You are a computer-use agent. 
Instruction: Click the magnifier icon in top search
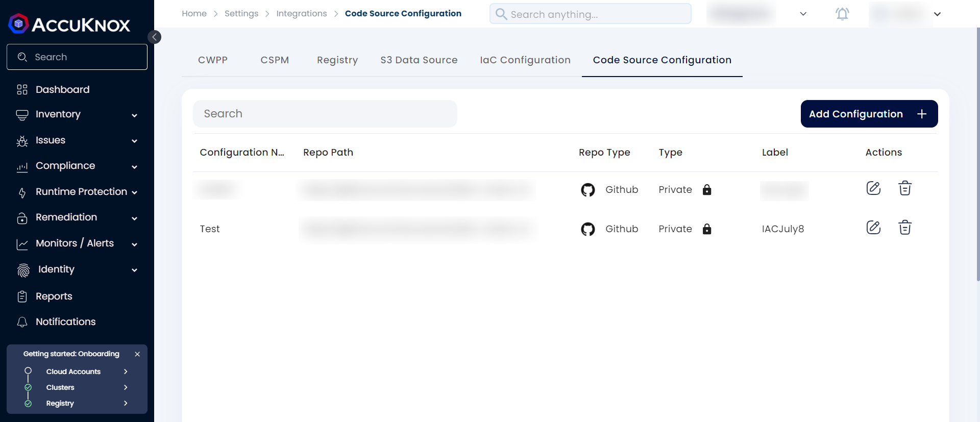(501, 14)
